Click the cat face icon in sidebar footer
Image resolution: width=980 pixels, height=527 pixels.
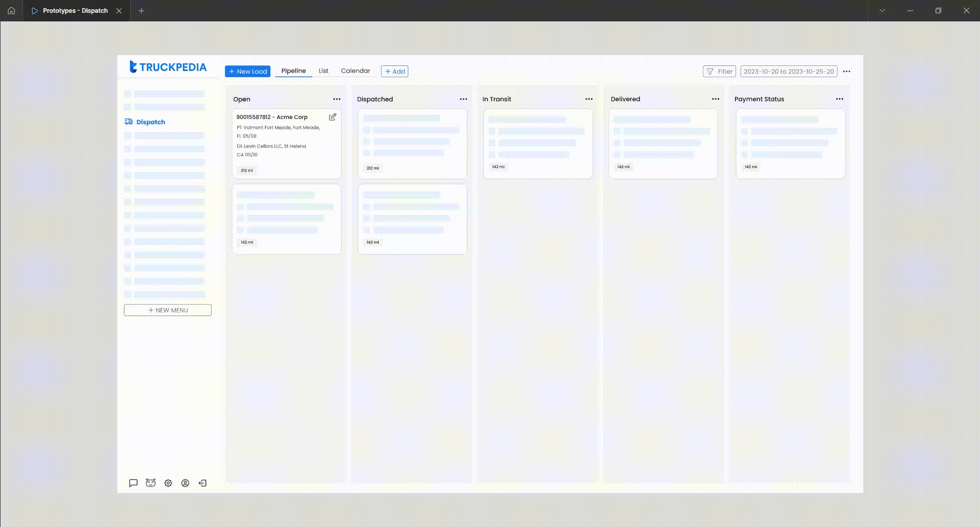[151, 483]
